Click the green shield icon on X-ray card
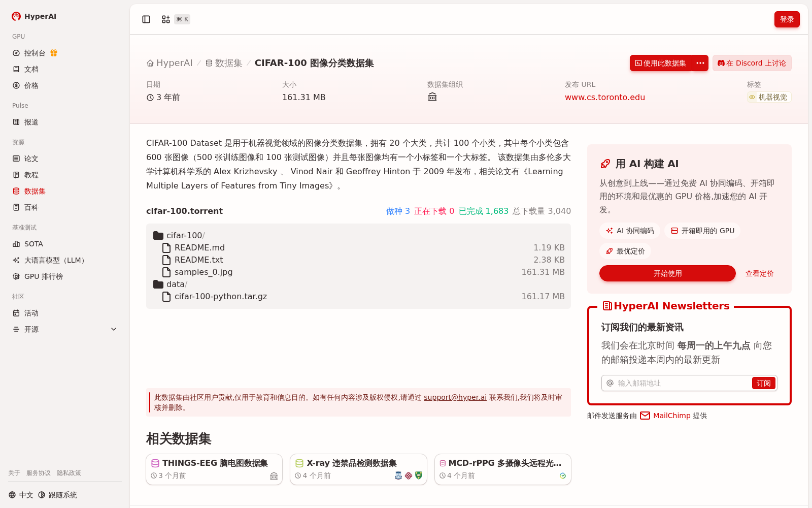 [x=419, y=475]
